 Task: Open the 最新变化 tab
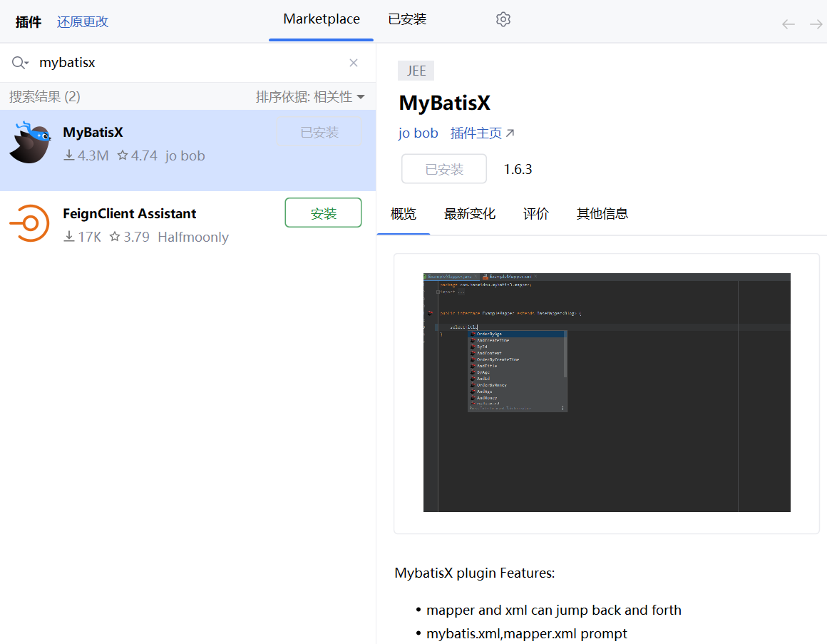(469, 214)
